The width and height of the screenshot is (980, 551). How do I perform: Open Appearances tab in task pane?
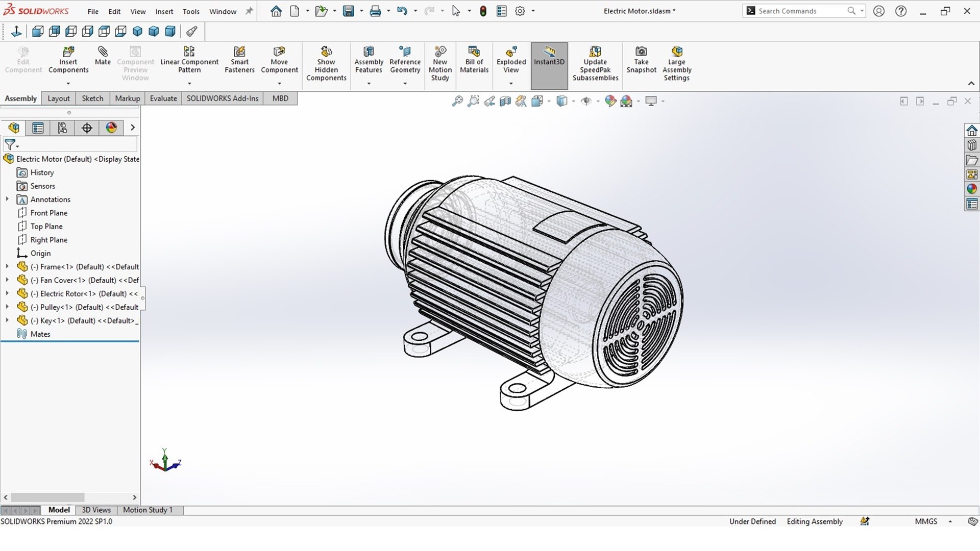972,189
